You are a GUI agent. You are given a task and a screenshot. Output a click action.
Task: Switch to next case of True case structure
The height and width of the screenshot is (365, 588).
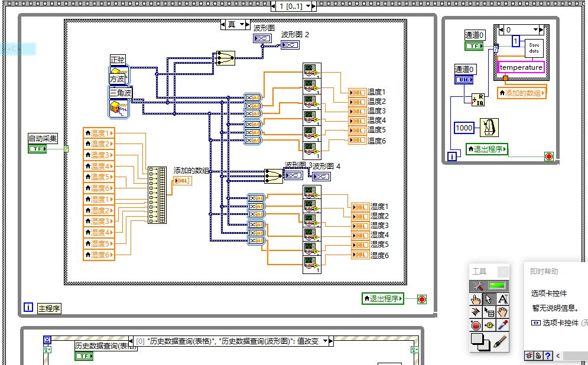pos(248,24)
